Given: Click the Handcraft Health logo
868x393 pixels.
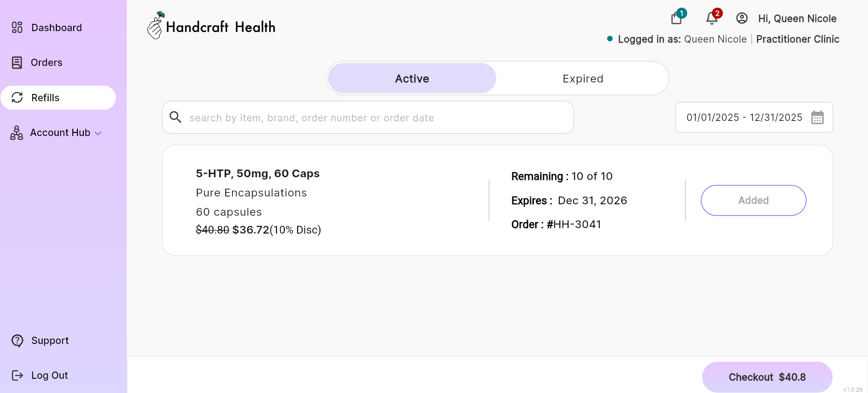Looking at the screenshot, I should pyautogui.click(x=212, y=26).
